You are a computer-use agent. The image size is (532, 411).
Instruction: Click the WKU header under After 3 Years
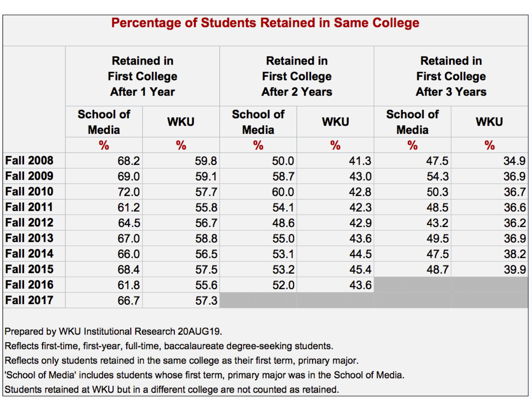click(x=489, y=122)
